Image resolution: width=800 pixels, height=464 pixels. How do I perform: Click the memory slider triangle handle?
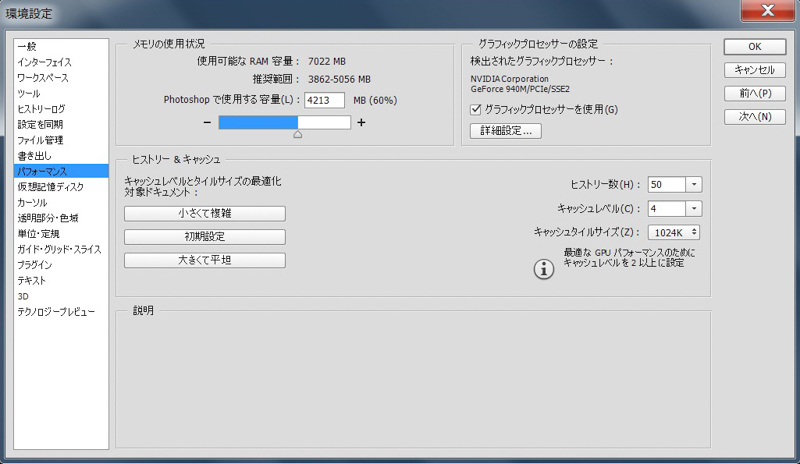coord(297,134)
